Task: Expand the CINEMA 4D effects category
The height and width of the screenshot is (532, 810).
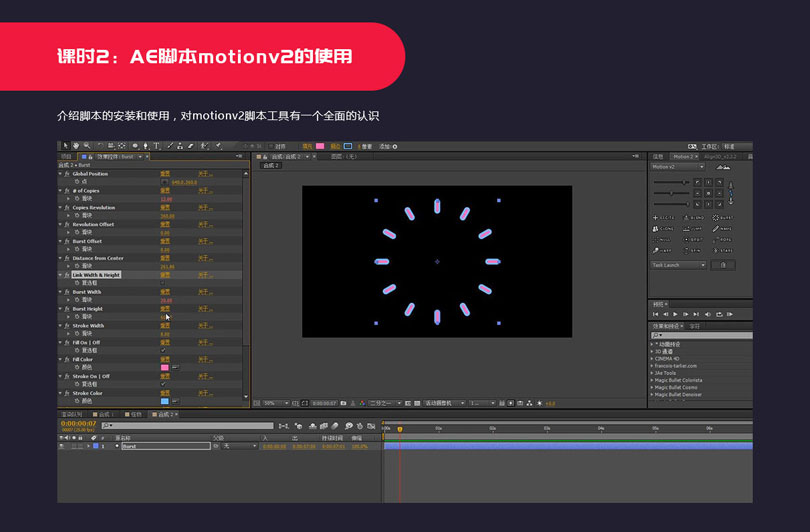Action: click(652, 358)
